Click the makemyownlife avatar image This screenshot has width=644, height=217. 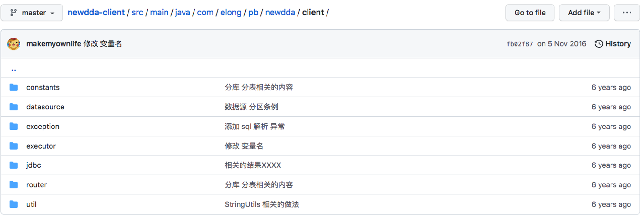pos(14,44)
